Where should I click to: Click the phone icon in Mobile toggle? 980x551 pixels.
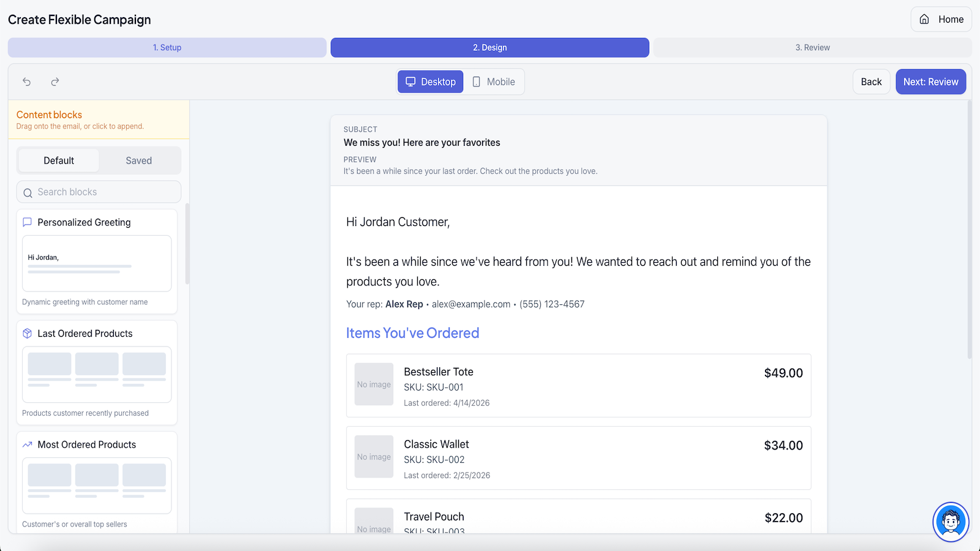477,81
